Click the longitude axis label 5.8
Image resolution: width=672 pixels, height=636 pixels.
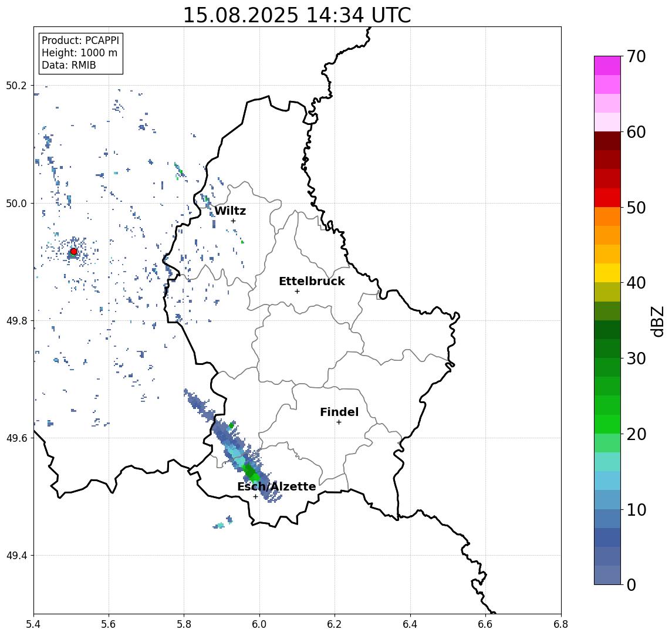[x=184, y=624]
